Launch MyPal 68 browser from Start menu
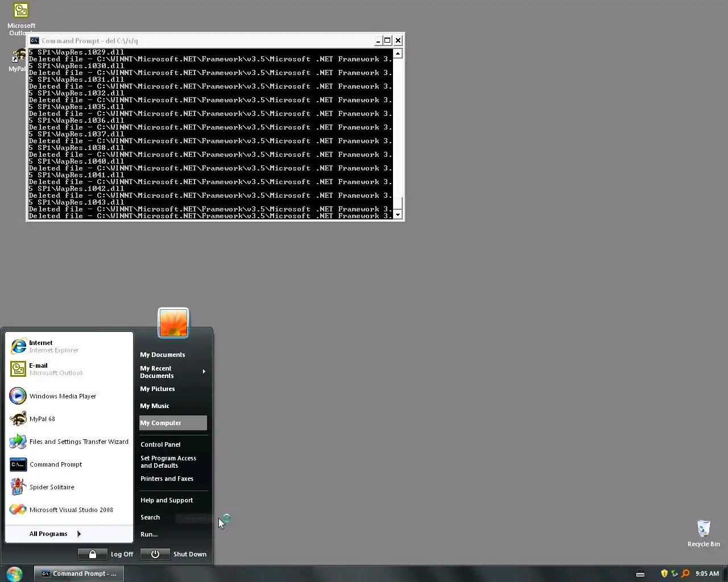728x582 pixels. click(x=69, y=419)
